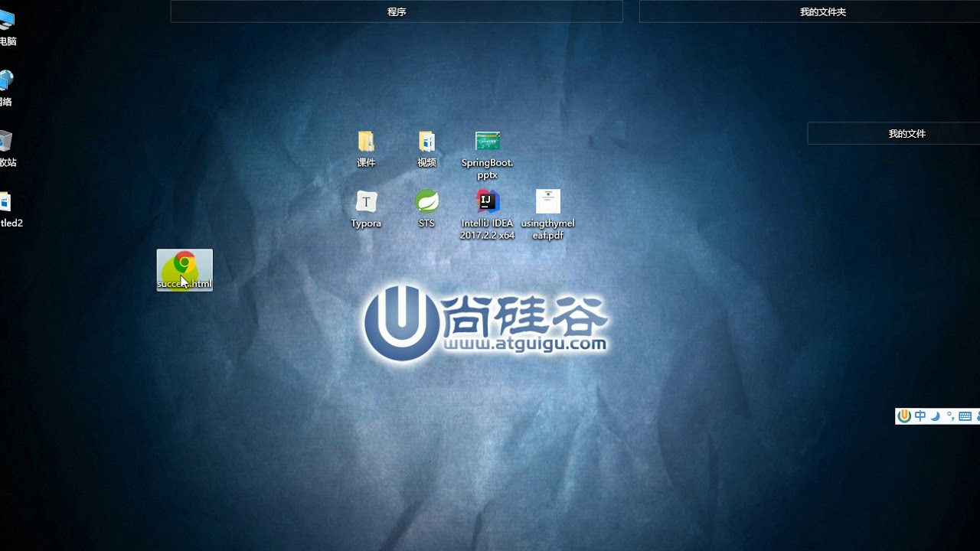Viewport: 980px width, 551px height.
Task: Click the input method logo icon
Action: pos(905,416)
